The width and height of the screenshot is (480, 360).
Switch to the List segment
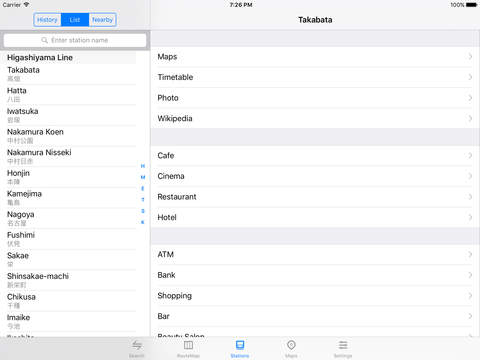click(75, 20)
